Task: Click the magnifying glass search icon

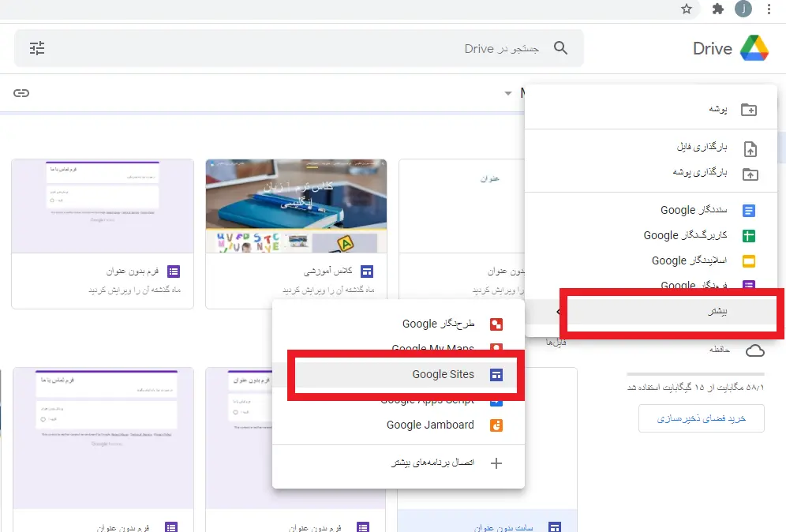Action: pos(560,48)
